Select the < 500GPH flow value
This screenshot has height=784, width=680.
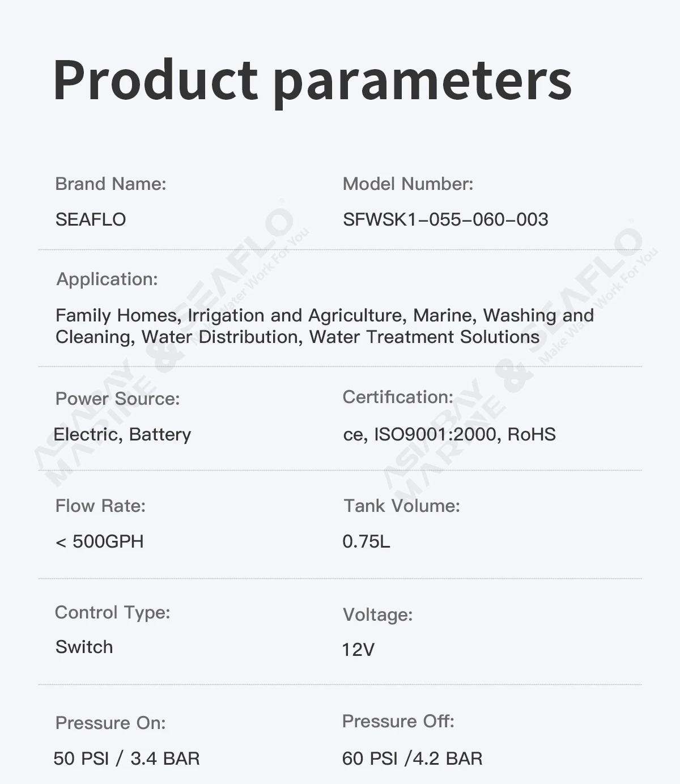point(100,541)
